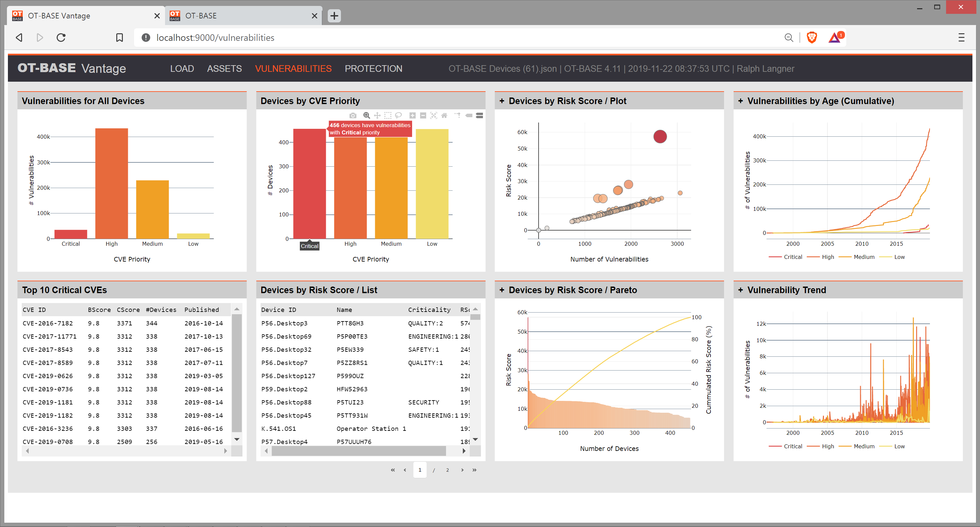Image resolution: width=980 pixels, height=527 pixels.
Task: Toggle Low series in Vulnerability Trend legend
Action: (x=892, y=446)
